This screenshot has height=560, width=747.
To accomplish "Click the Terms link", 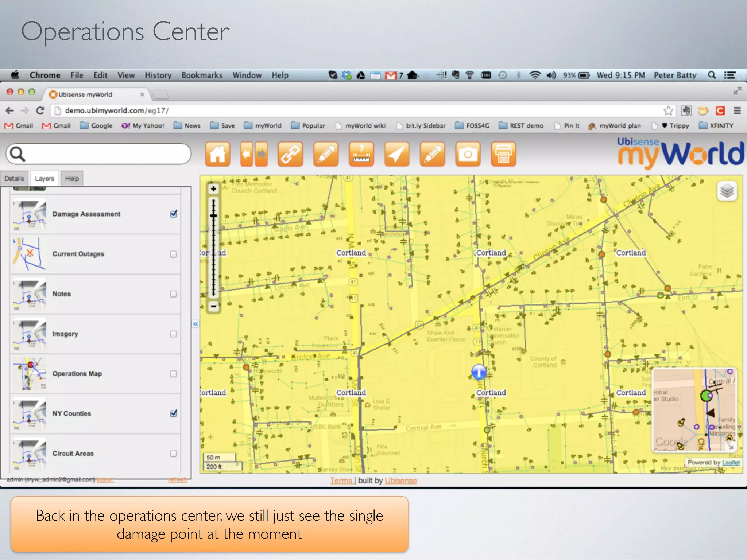I will click(341, 481).
